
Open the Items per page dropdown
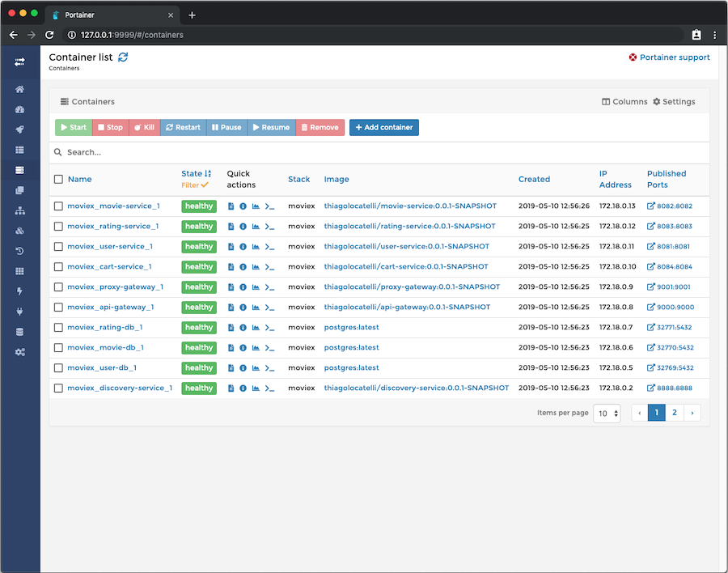click(x=607, y=413)
